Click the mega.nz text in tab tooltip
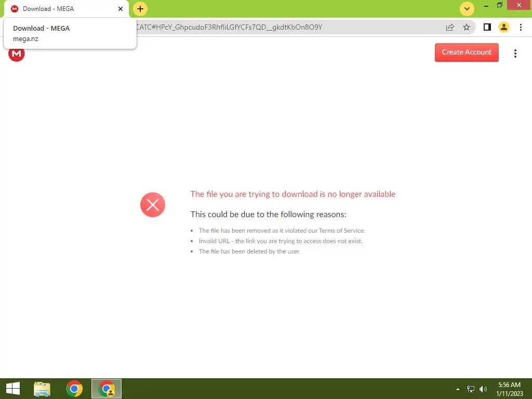 [x=25, y=38]
